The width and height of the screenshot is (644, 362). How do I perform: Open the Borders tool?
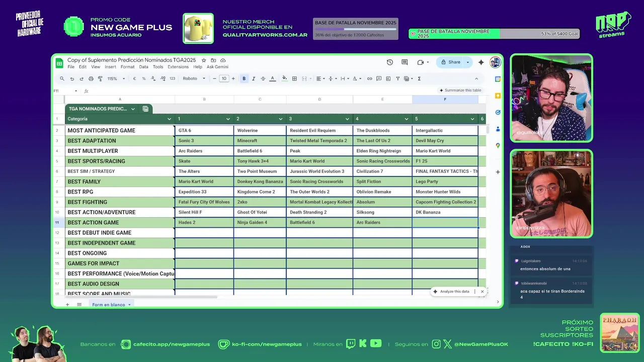point(294,78)
